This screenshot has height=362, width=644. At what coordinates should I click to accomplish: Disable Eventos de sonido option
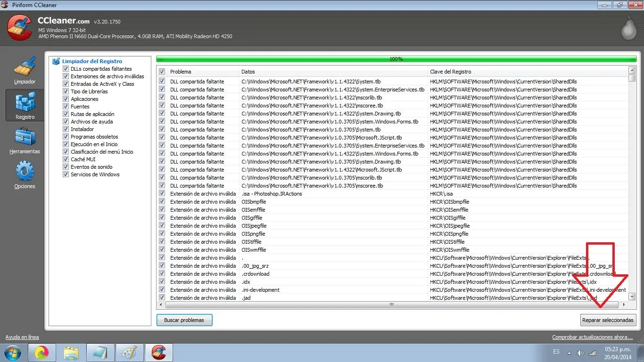click(66, 167)
